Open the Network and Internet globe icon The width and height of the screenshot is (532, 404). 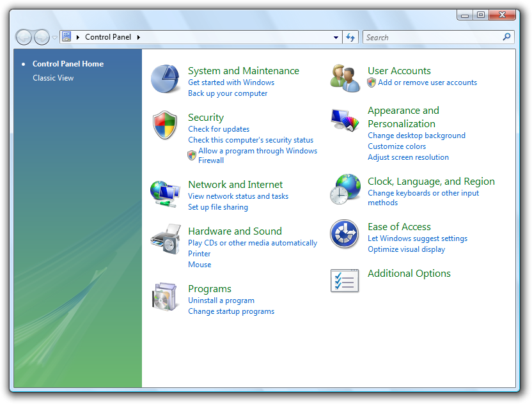tap(165, 192)
